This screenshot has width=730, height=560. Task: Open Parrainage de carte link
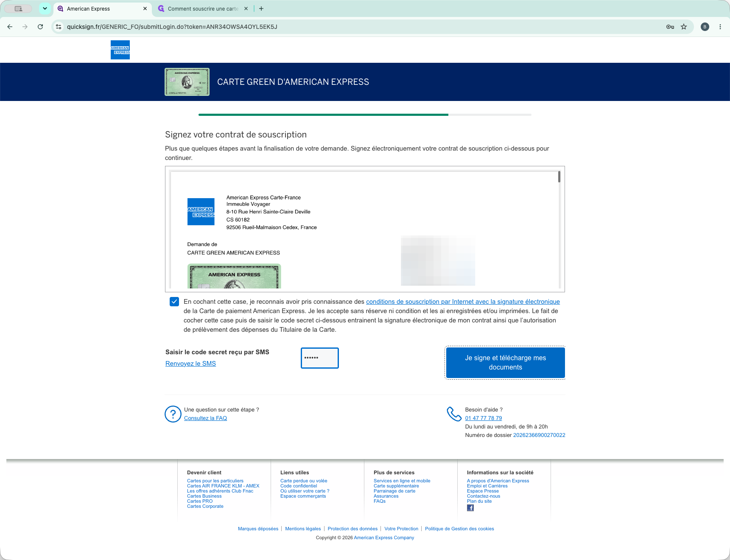[x=394, y=491]
